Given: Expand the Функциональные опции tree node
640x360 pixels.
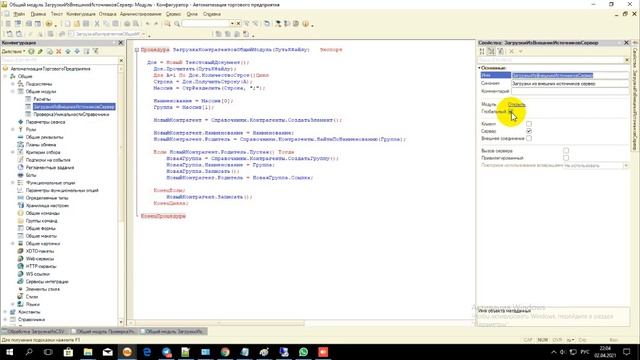Looking at the screenshot, I should [x=13, y=183].
